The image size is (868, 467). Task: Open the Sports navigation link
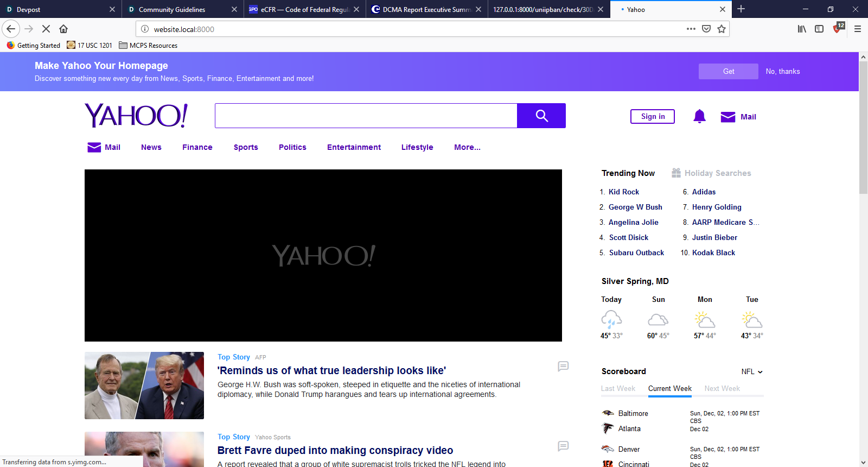tap(246, 147)
